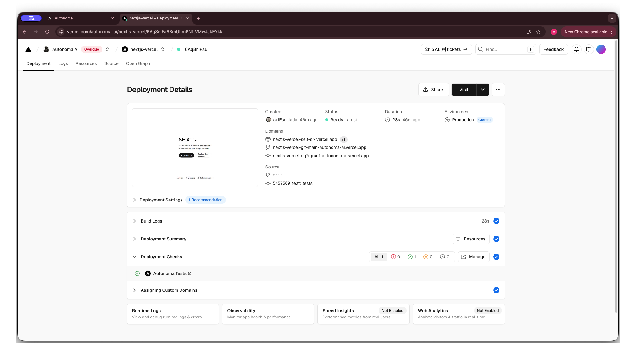Click the three-dots more options button
The width and height of the screenshot is (636, 364).
[498, 90]
